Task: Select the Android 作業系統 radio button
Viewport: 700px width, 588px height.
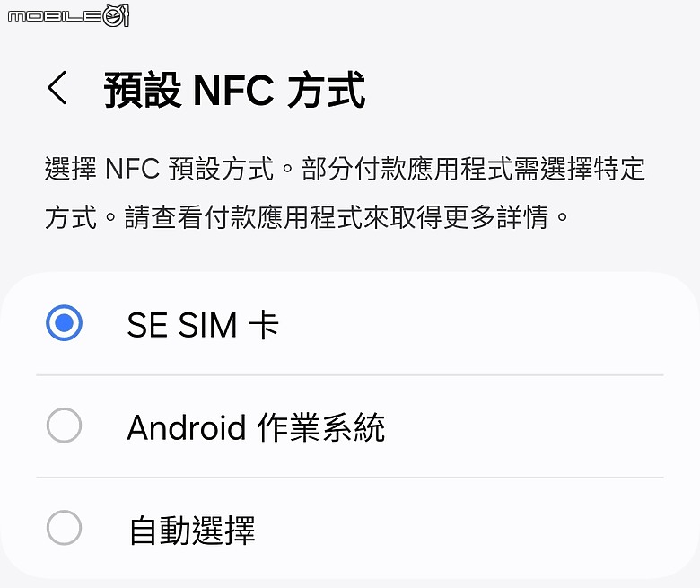Action: point(65,425)
